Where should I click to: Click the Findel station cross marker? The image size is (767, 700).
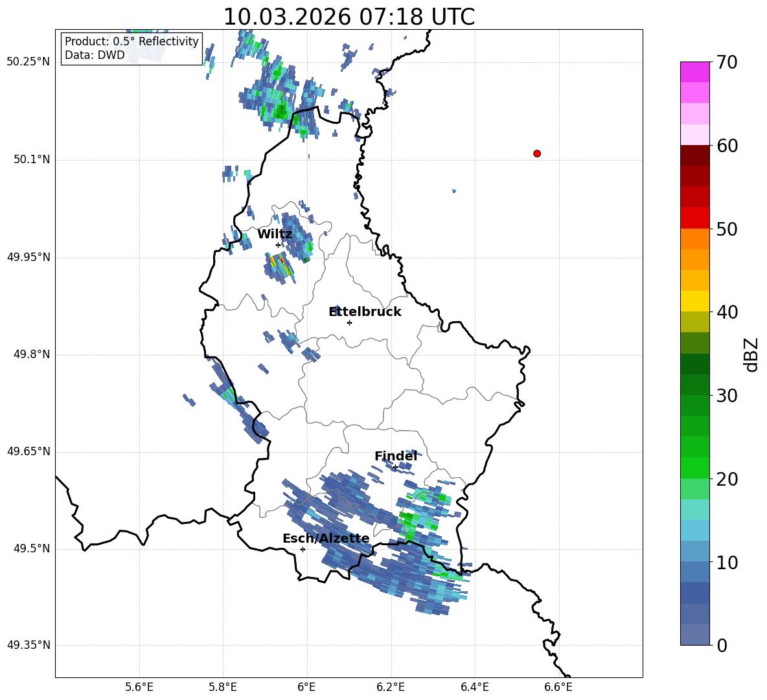pyautogui.click(x=395, y=467)
